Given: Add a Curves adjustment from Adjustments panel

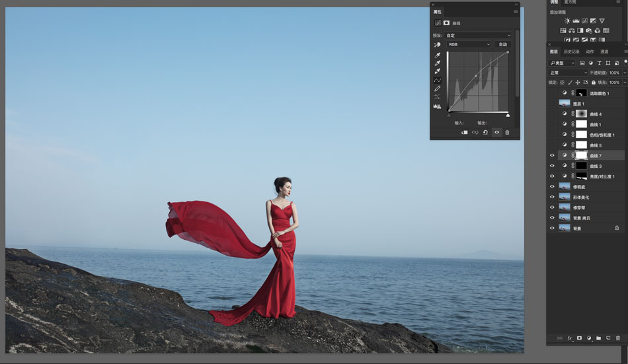Looking at the screenshot, I should (585, 21).
